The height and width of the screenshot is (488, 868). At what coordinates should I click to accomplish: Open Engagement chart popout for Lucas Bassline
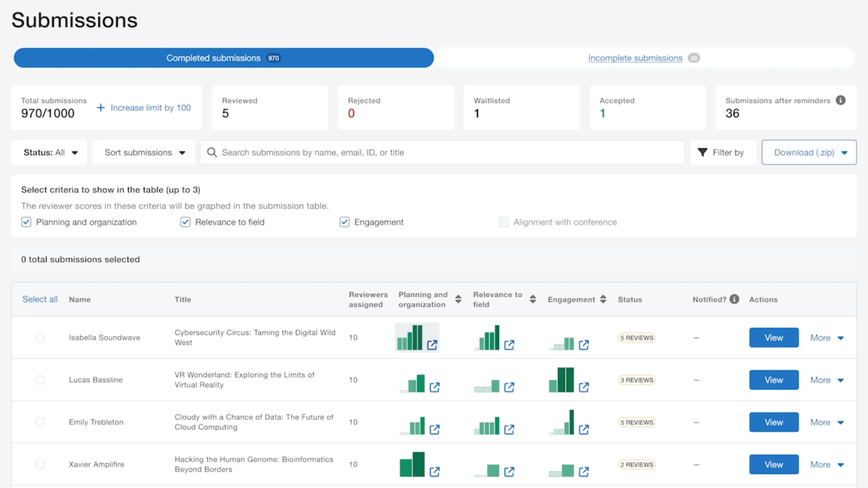(584, 387)
